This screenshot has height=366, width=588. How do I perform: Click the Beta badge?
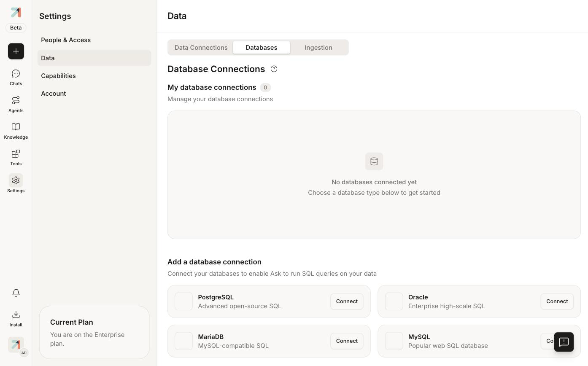pos(16,28)
